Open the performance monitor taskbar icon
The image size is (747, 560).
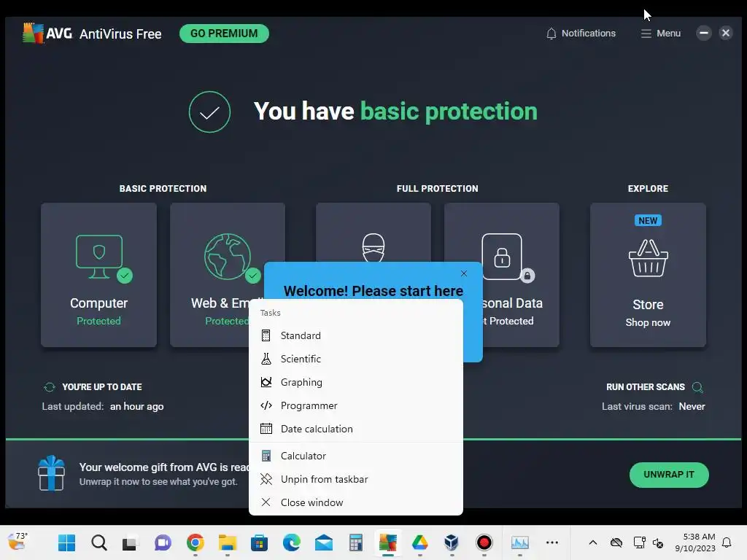point(519,542)
